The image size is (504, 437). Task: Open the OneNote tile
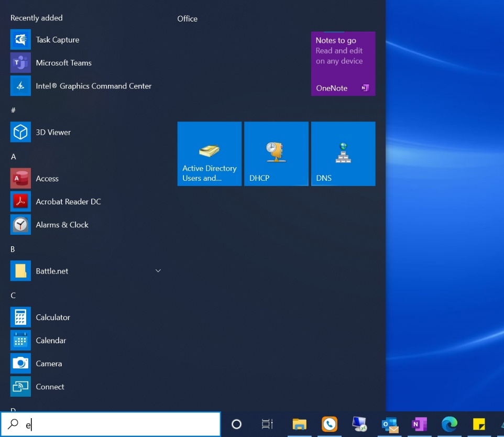pos(343,64)
